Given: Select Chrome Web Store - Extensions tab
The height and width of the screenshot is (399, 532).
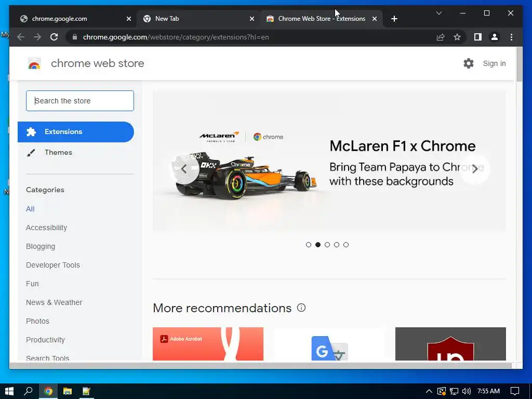Looking at the screenshot, I should tap(321, 19).
